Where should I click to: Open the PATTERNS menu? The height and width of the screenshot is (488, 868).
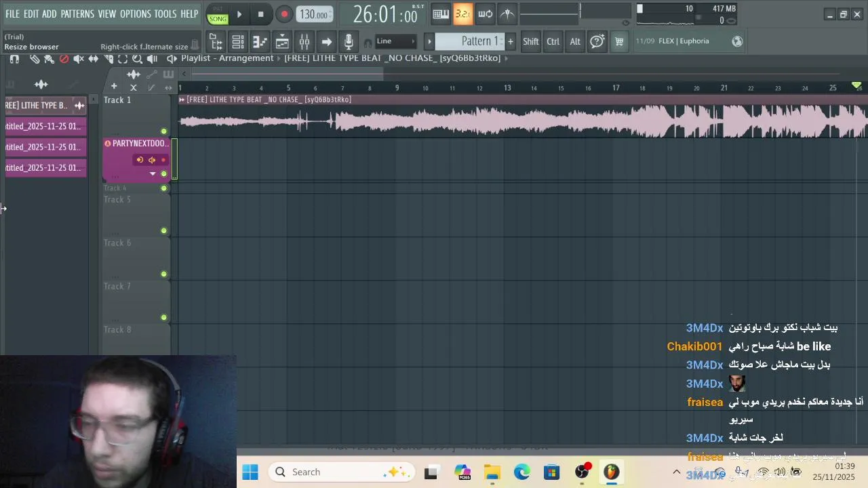[x=77, y=14]
